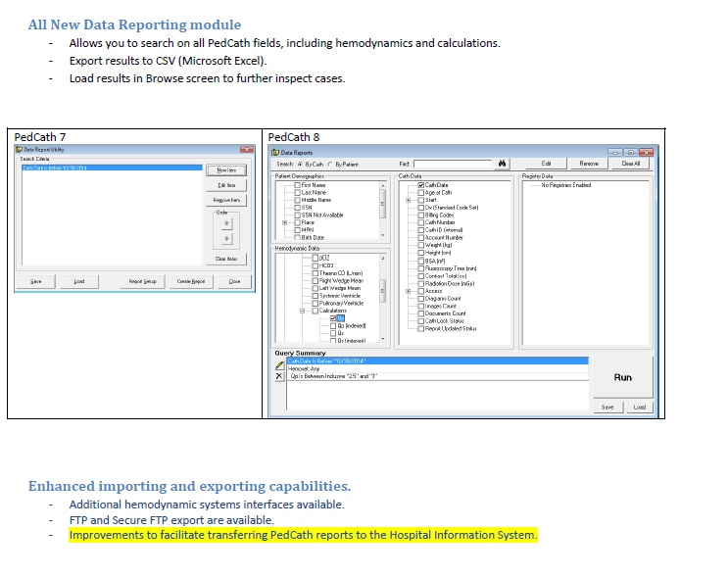Check the Systemic Ventricle checkbox

315,296
